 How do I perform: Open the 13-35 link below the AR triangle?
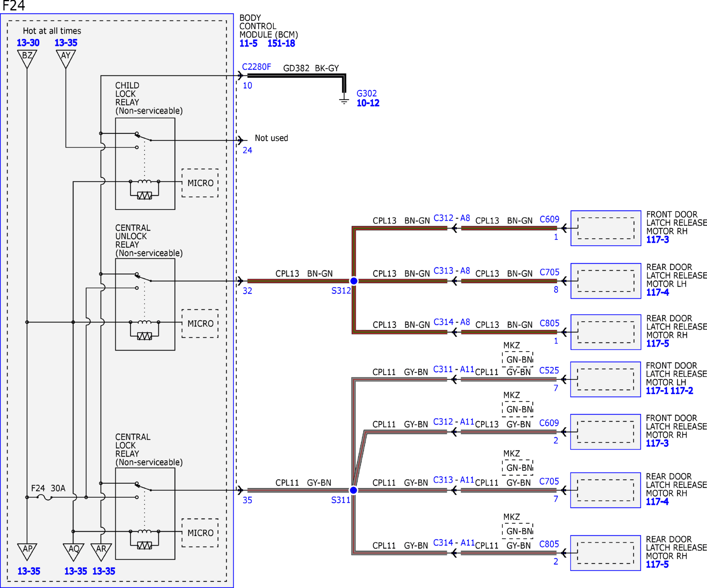point(104,571)
